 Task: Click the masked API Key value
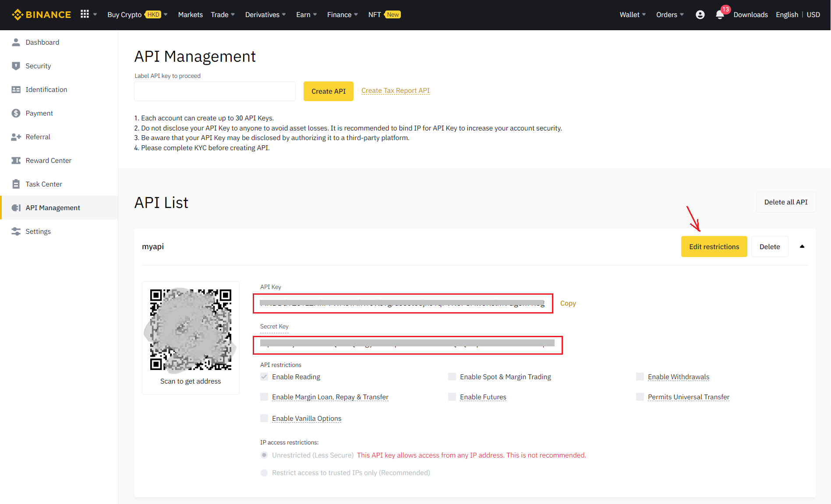click(x=403, y=303)
